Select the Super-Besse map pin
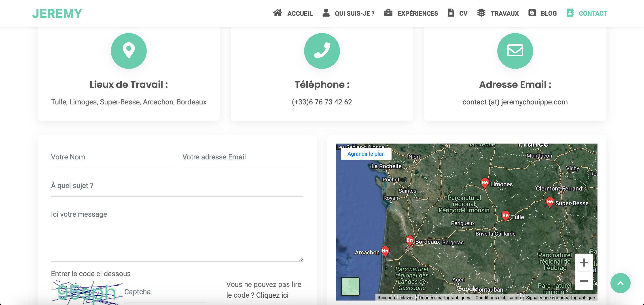644x305 pixels. [549, 202]
